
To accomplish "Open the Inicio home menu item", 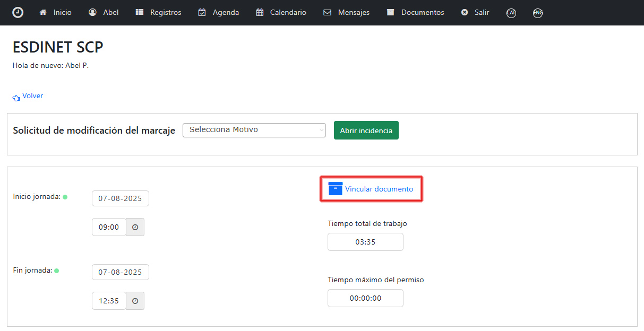I will pyautogui.click(x=55, y=12).
